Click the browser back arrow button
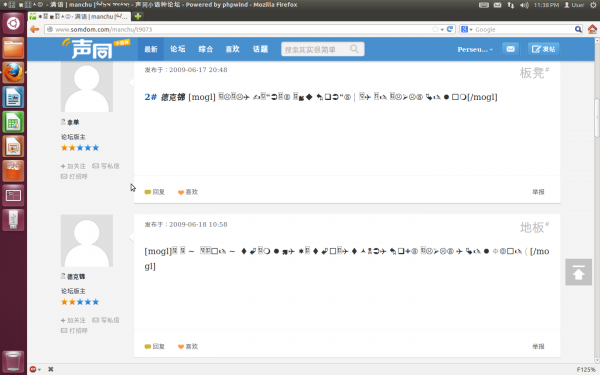Viewport: 600px width, 375px height. (35, 29)
